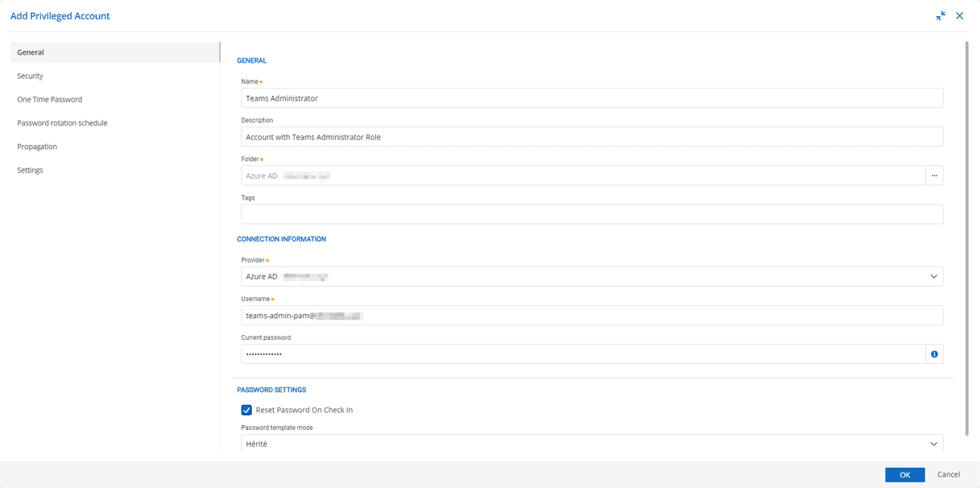Show password info via the blue info icon
The image size is (980, 488).
[x=934, y=354]
